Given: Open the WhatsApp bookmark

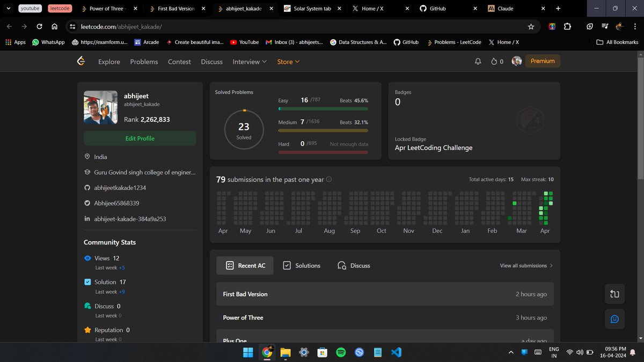Looking at the screenshot, I should 48,42.
